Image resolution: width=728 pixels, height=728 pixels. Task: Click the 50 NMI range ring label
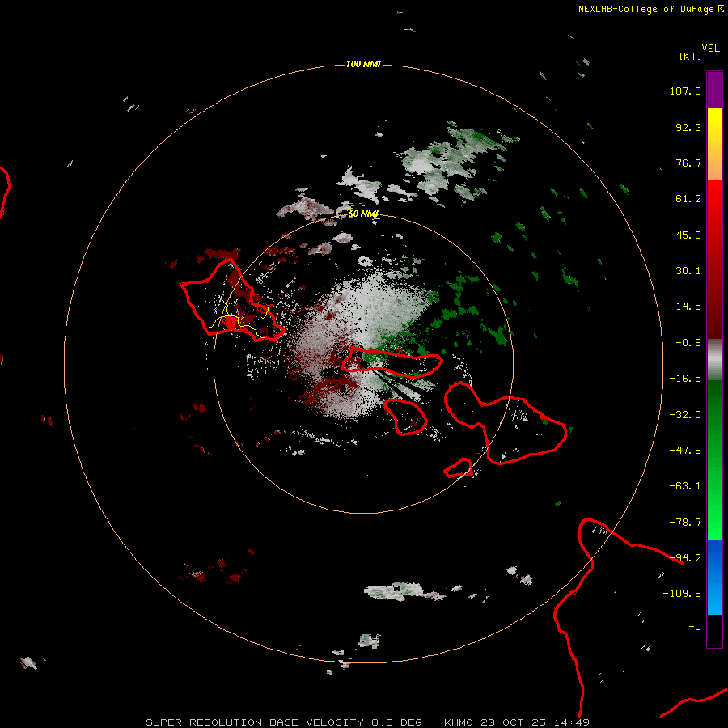[363, 214]
